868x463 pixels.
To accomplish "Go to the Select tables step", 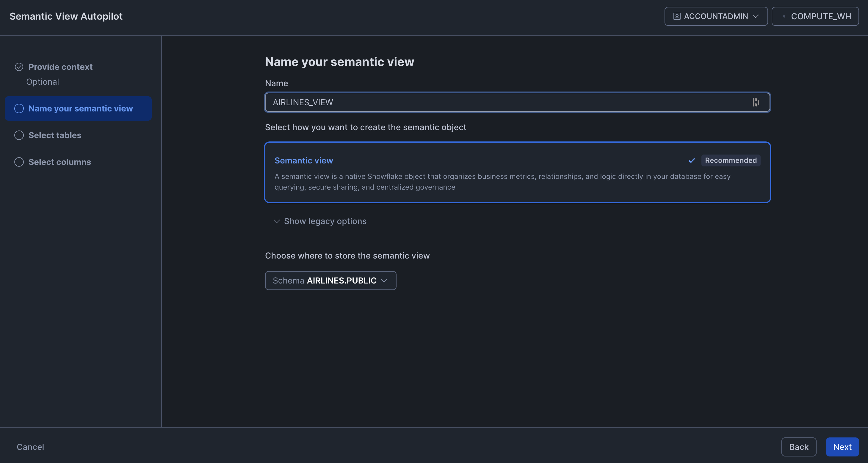I will (55, 135).
